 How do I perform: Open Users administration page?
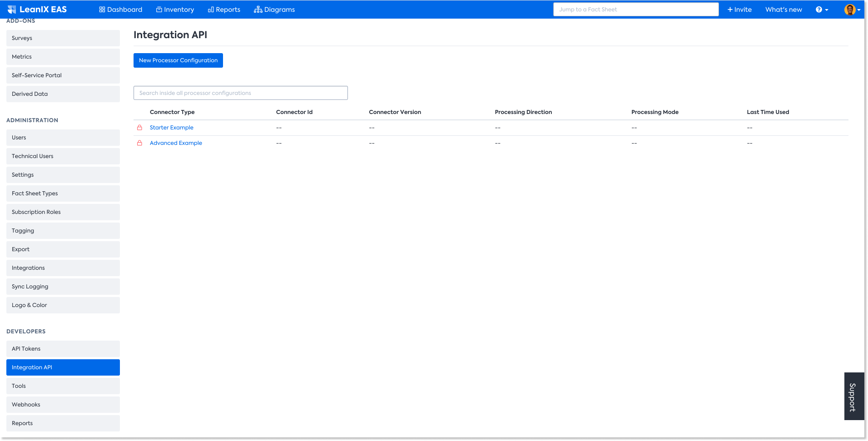click(x=63, y=138)
